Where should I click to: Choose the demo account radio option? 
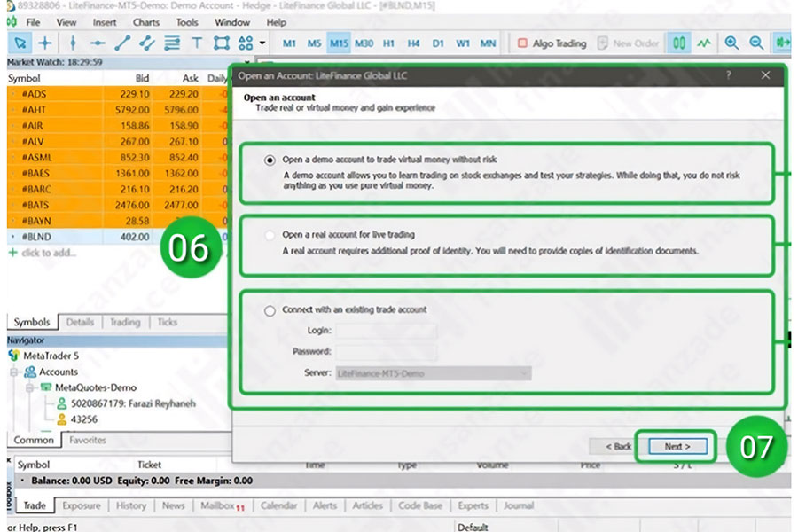click(270, 160)
